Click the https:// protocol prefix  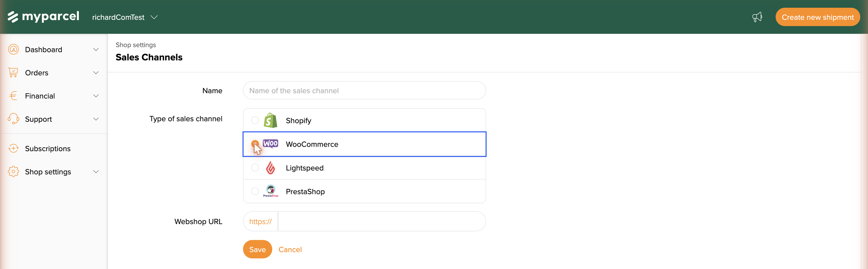tap(260, 221)
